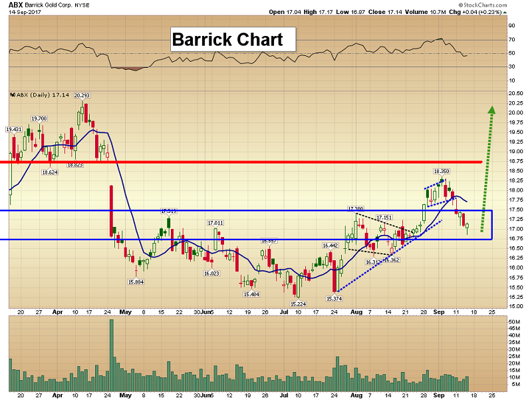Screen dimensions: 532x400
Task: Click the Close 17.14 value
Action: coord(386,12)
